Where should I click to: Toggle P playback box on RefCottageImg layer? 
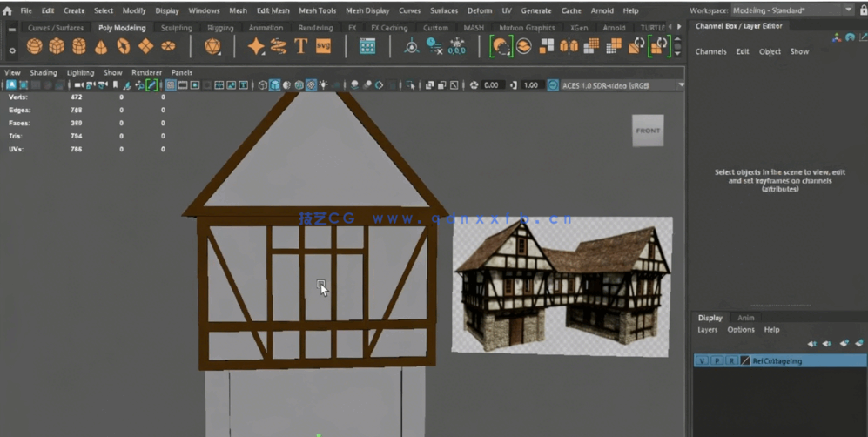click(x=717, y=360)
